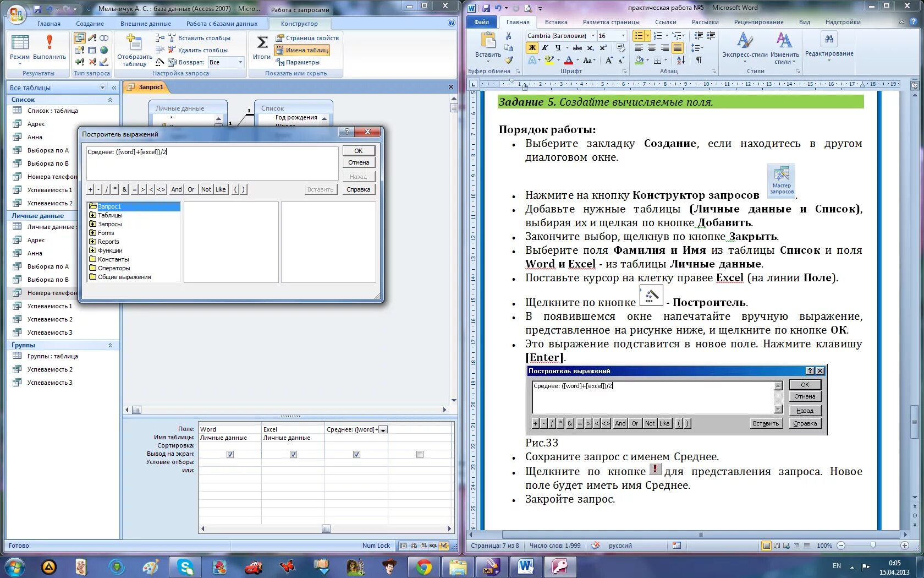Uncheck Вывод на экран for Excel column

(x=293, y=454)
